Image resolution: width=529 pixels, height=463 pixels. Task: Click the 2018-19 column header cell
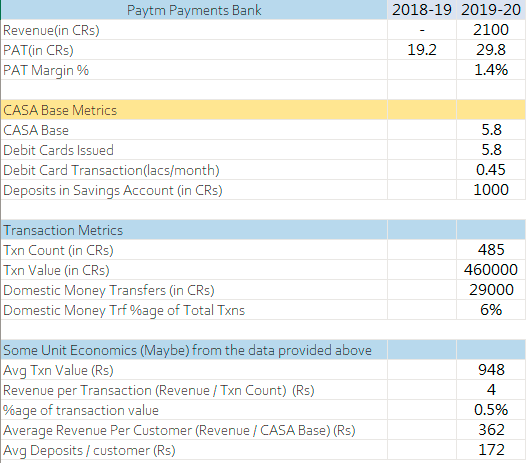click(422, 10)
